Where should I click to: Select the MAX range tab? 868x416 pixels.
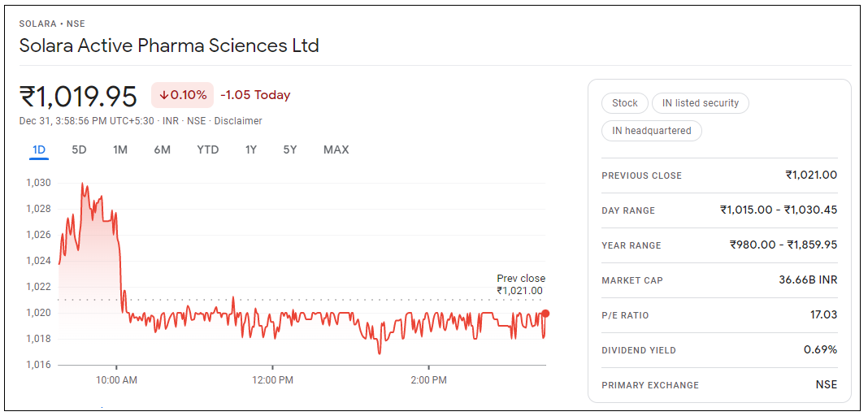(336, 150)
